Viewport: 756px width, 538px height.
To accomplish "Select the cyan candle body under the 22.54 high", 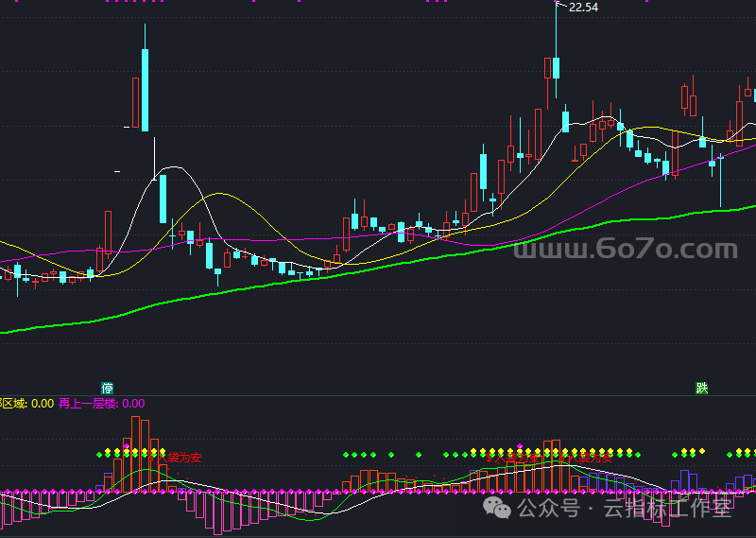I will coord(557,68).
